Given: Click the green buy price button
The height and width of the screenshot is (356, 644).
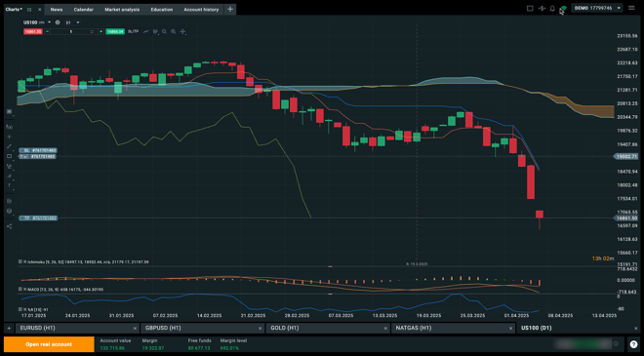Looking at the screenshot, I should click(115, 31).
